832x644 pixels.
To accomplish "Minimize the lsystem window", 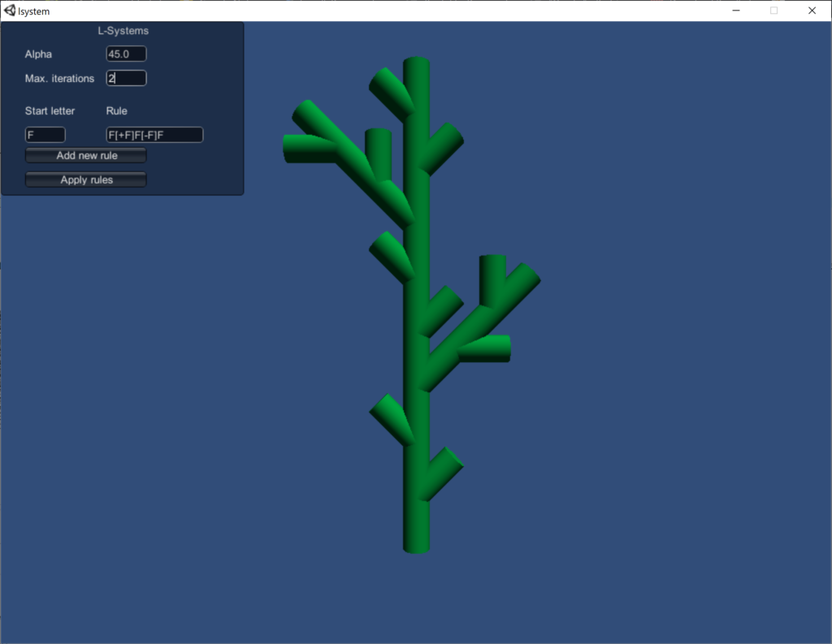I will point(736,11).
